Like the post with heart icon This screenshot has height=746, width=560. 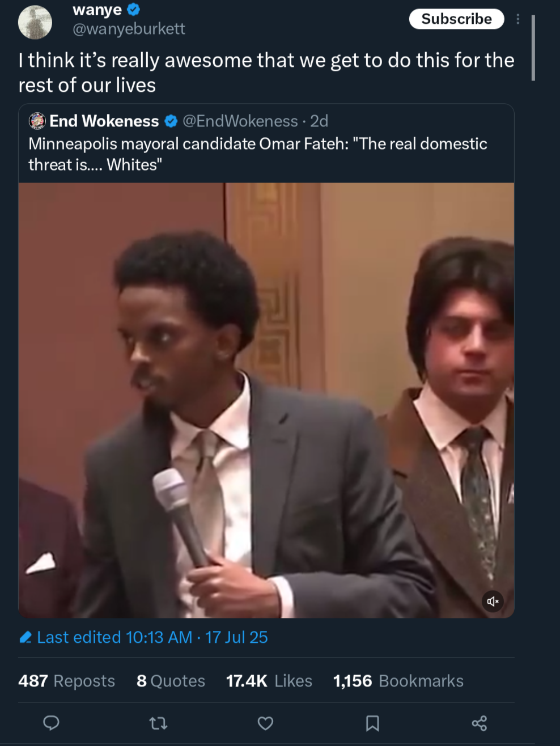[x=265, y=723]
